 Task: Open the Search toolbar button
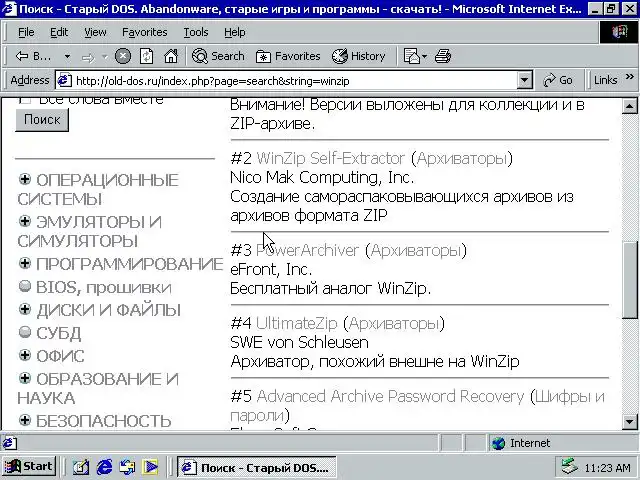pyautogui.click(x=218, y=56)
